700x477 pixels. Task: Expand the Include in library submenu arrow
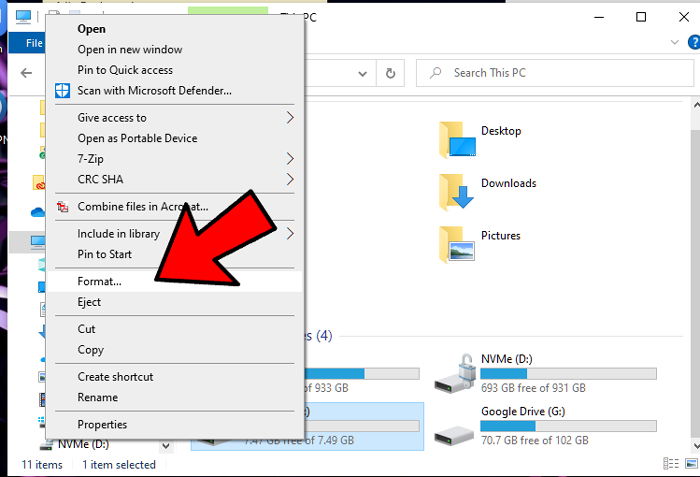(x=290, y=234)
